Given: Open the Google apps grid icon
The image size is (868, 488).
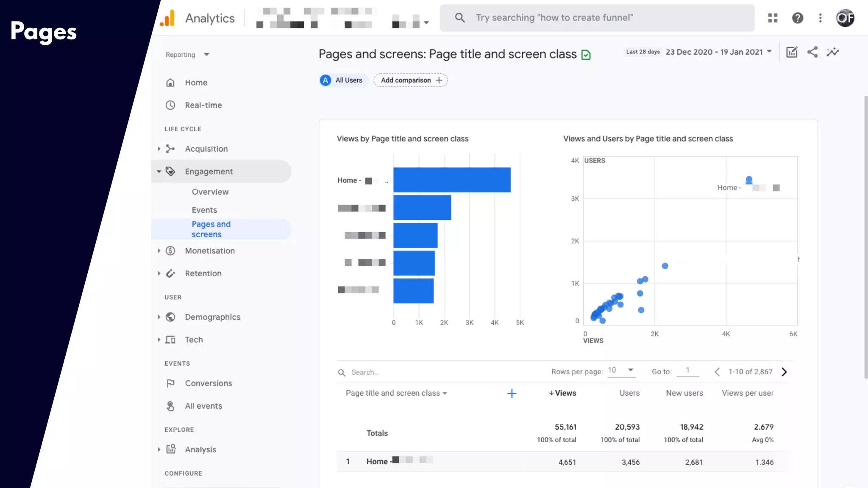Looking at the screenshot, I should tap(773, 18).
